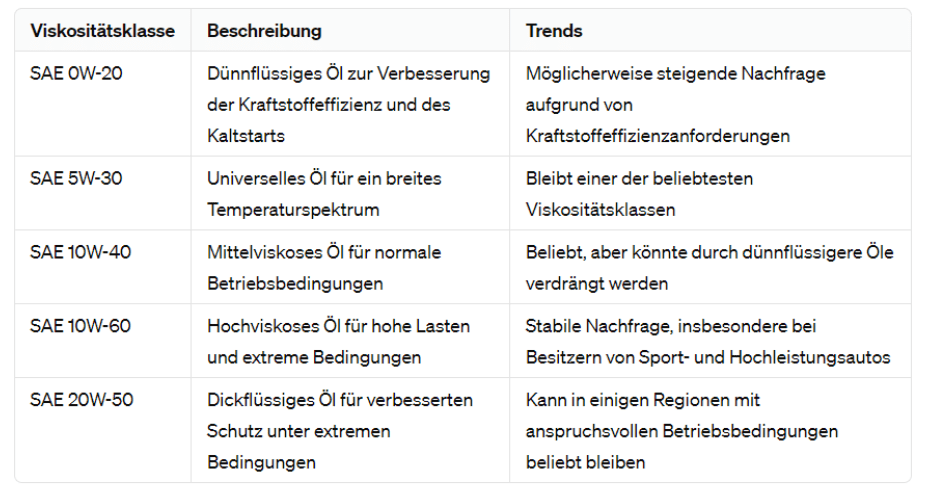927x493 pixels.
Task: Click the Kann in einigen Regionen trend
Action: pyautogui.click(x=682, y=431)
